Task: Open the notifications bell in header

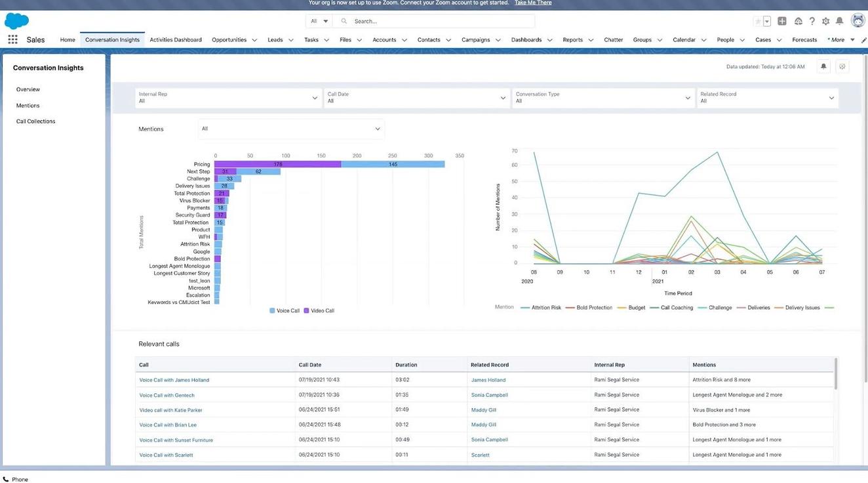Action: click(839, 21)
